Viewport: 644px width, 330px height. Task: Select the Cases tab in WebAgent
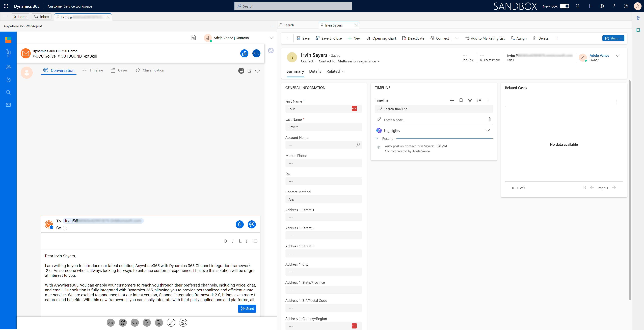coord(119,70)
